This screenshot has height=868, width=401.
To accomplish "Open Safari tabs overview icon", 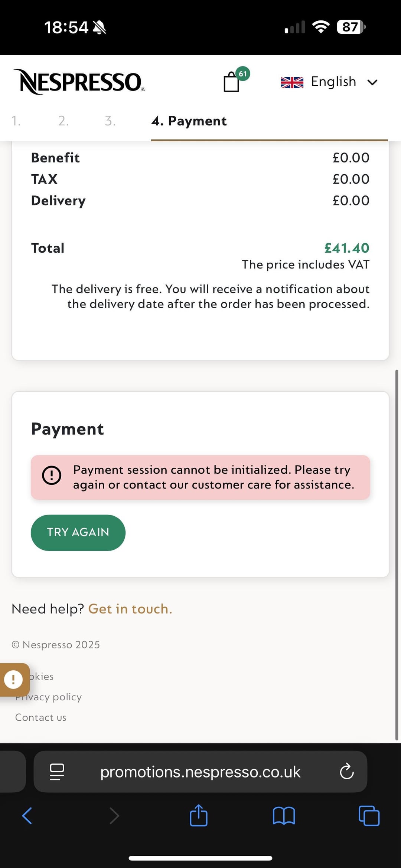I will [x=369, y=816].
